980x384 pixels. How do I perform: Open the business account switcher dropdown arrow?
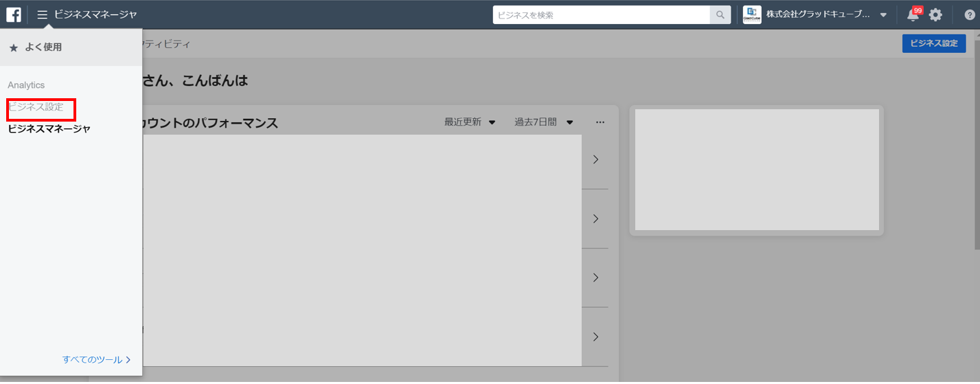(883, 15)
